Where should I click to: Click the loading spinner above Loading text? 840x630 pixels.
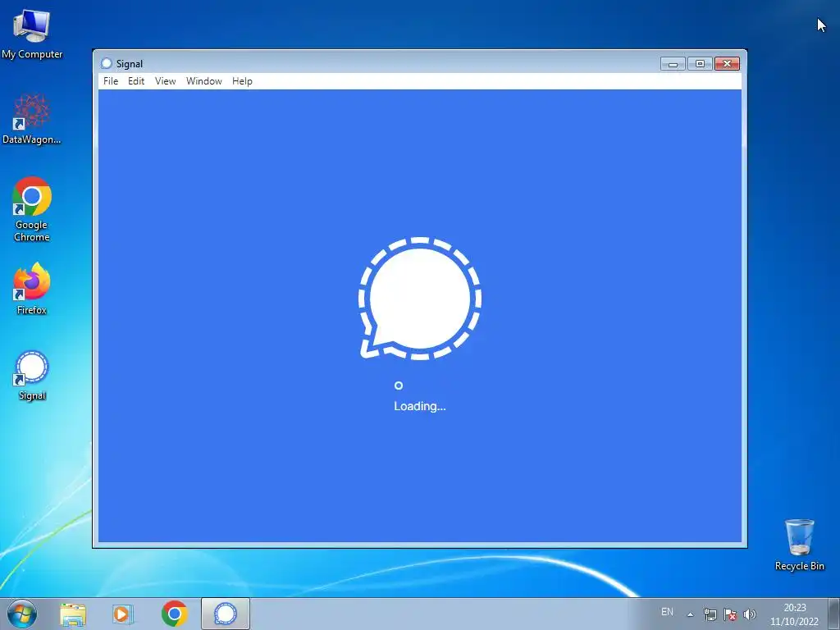(398, 386)
